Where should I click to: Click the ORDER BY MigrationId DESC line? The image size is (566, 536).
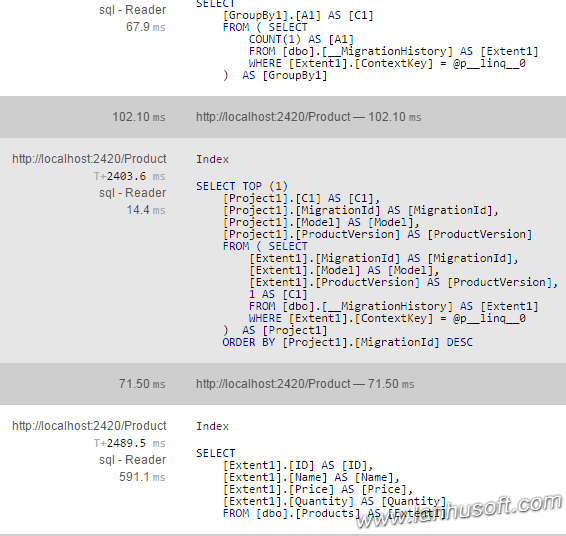tap(347, 342)
